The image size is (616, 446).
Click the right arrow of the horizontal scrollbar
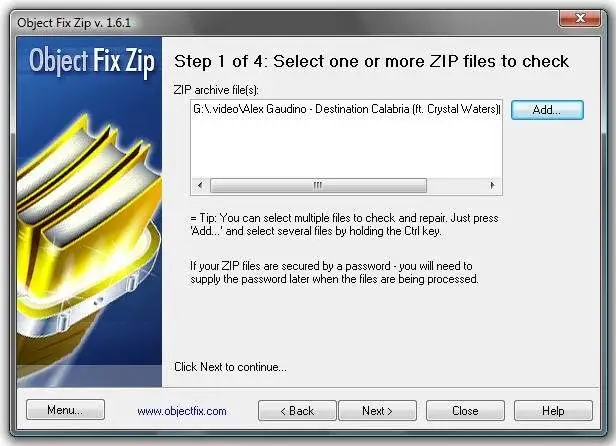[x=492, y=185]
